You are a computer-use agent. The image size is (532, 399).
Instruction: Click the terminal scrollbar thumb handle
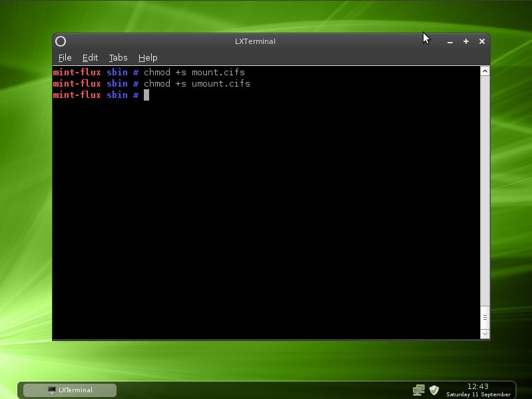485,318
